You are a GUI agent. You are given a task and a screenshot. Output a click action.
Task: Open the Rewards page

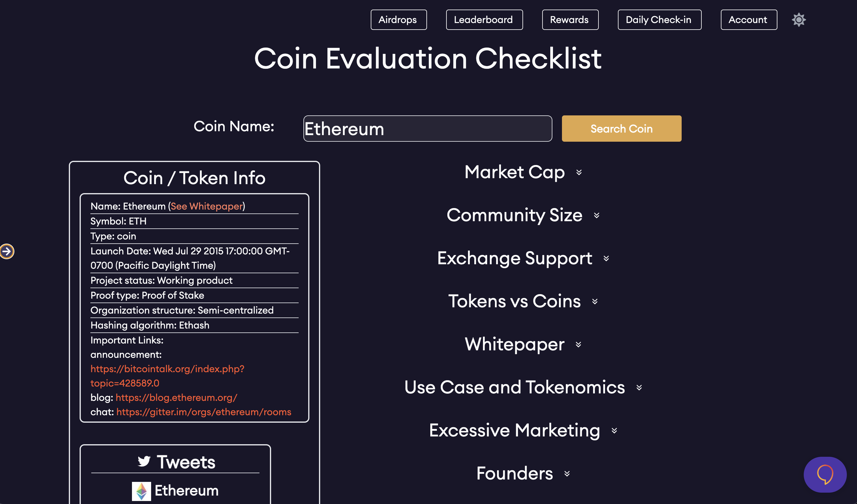point(570,20)
